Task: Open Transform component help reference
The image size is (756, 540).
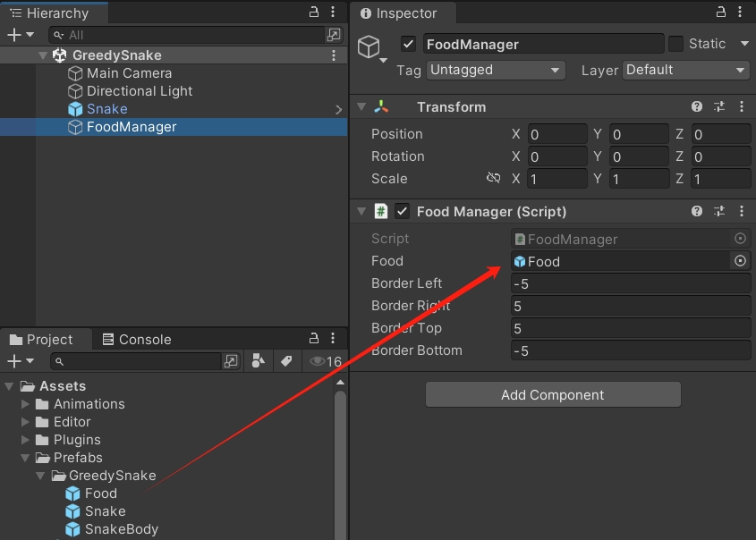Action: [697, 107]
